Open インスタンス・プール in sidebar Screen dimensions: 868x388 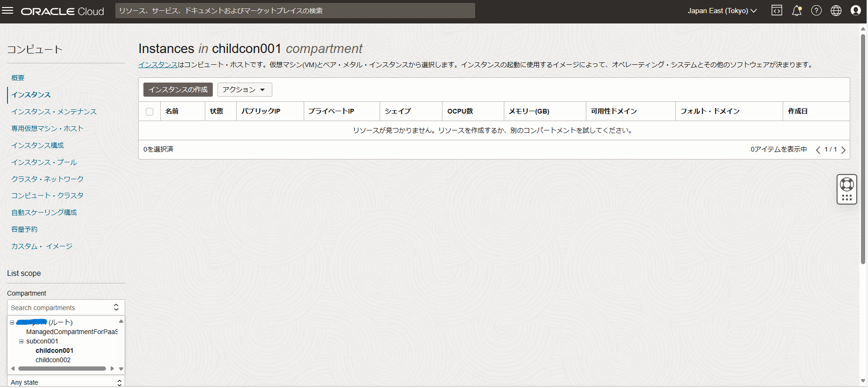pos(44,162)
